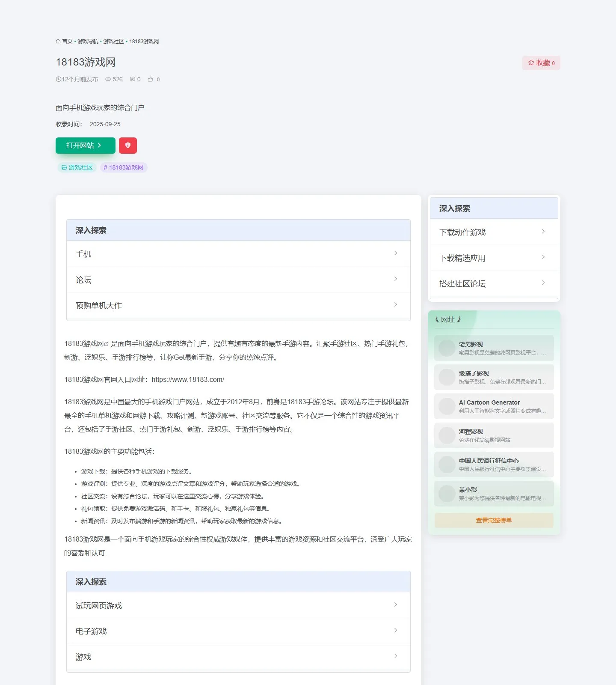Select 电子游戏 list item text

point(91,631)
